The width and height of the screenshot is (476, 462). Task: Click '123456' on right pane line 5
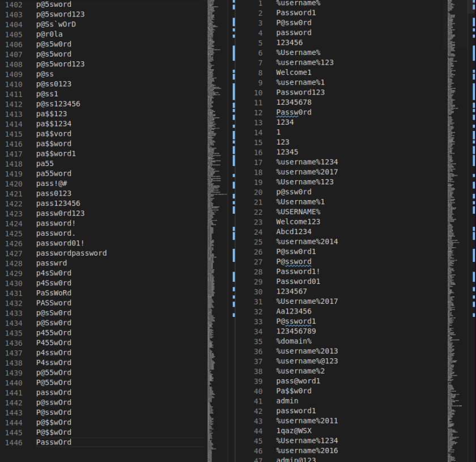(290, 43)
